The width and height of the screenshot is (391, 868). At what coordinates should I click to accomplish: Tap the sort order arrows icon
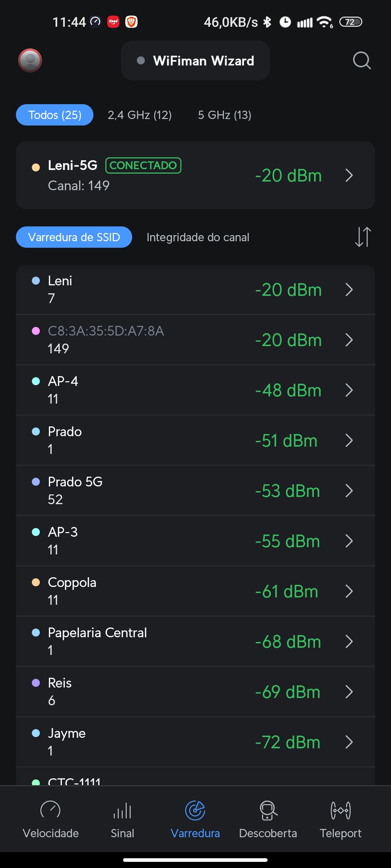click(363, 237)
